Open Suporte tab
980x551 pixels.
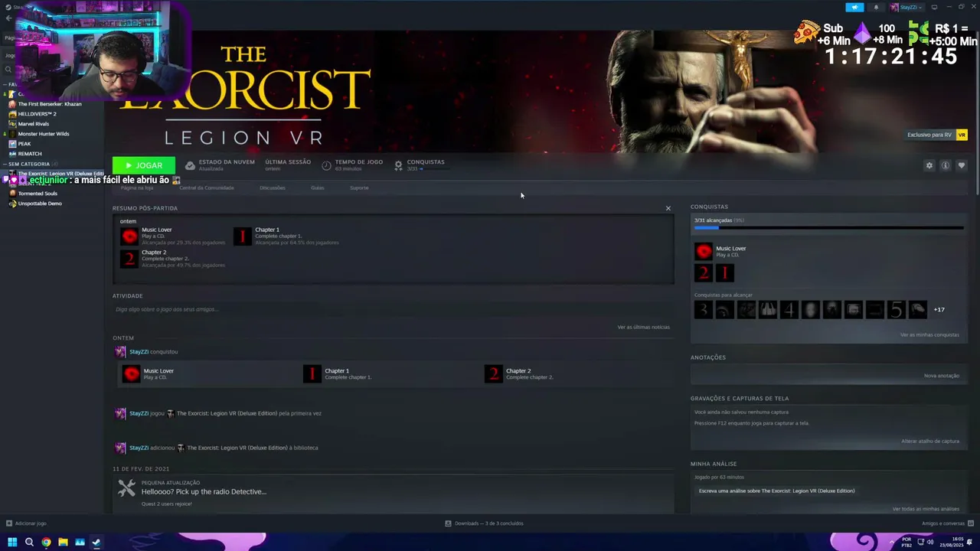click(359, 187)
